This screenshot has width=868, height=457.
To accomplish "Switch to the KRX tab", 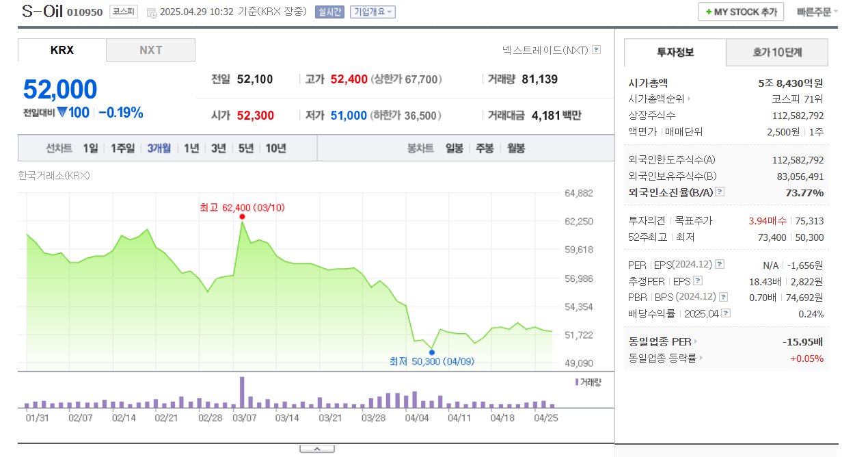I will (62, 50).
